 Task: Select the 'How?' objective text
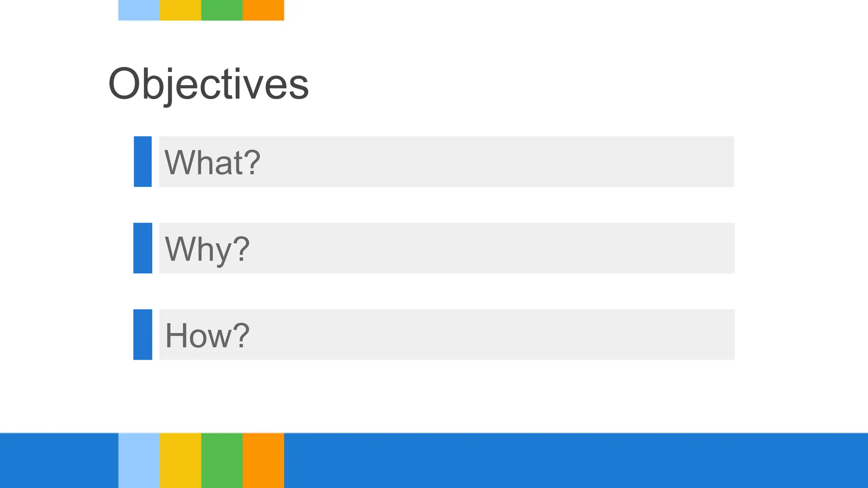pos(207,335)
